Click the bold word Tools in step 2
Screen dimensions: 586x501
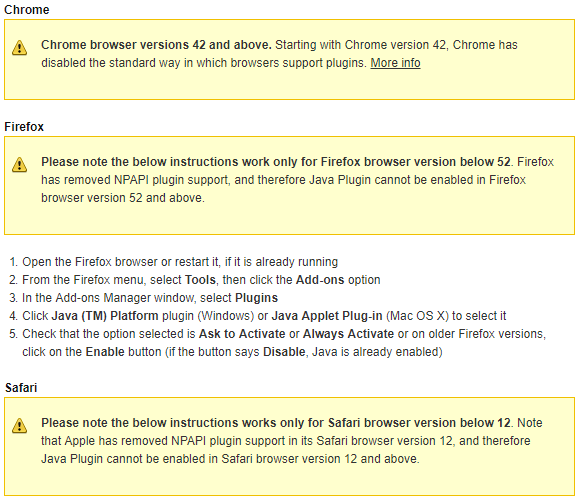click(200, 280)
